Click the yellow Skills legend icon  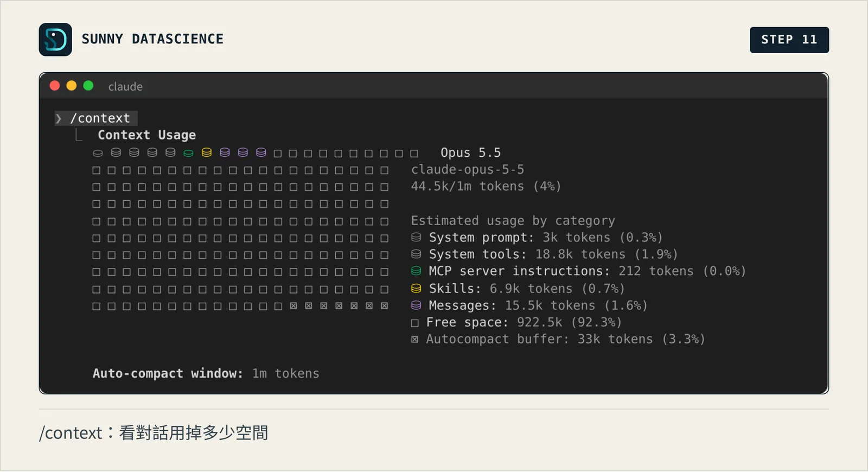[416, 289]
